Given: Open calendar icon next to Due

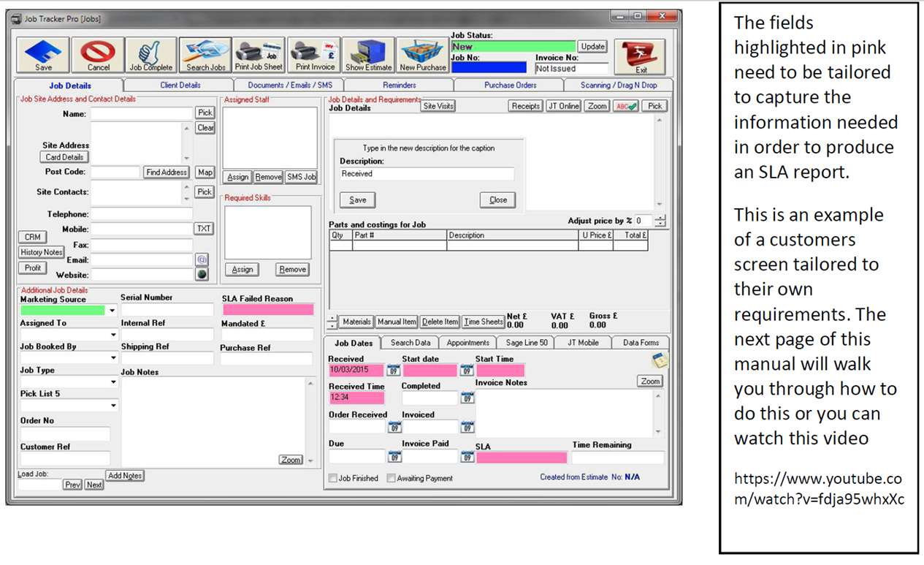Looking at the screenshot, I should [394, 458].
